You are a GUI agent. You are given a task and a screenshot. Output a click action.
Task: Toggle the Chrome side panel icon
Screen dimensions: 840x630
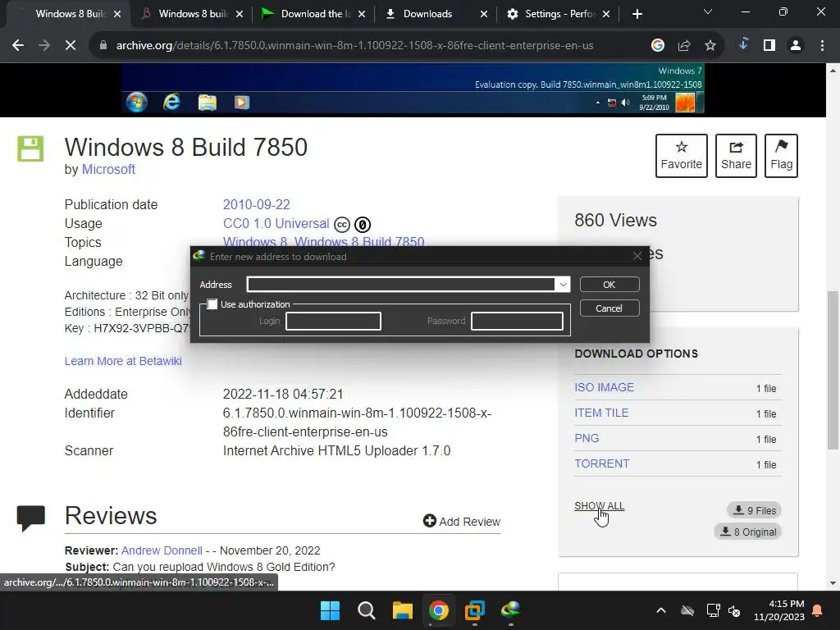[769, 46]
